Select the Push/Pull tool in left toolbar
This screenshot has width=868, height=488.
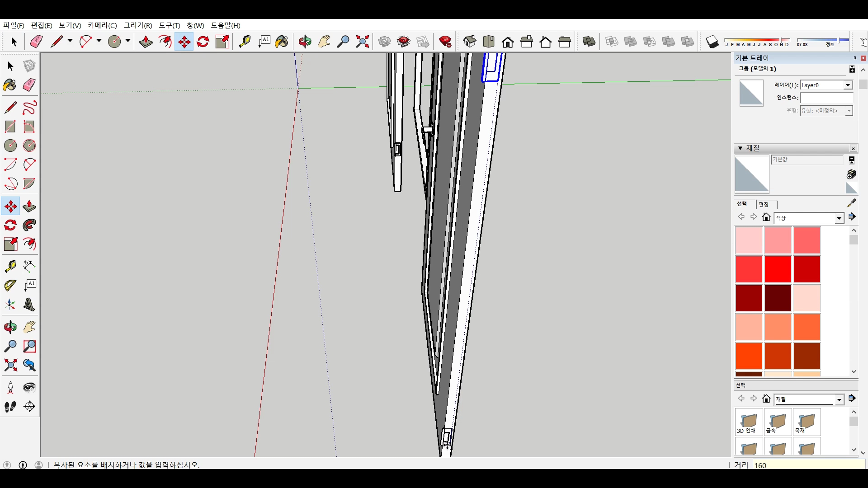(29, 206)
